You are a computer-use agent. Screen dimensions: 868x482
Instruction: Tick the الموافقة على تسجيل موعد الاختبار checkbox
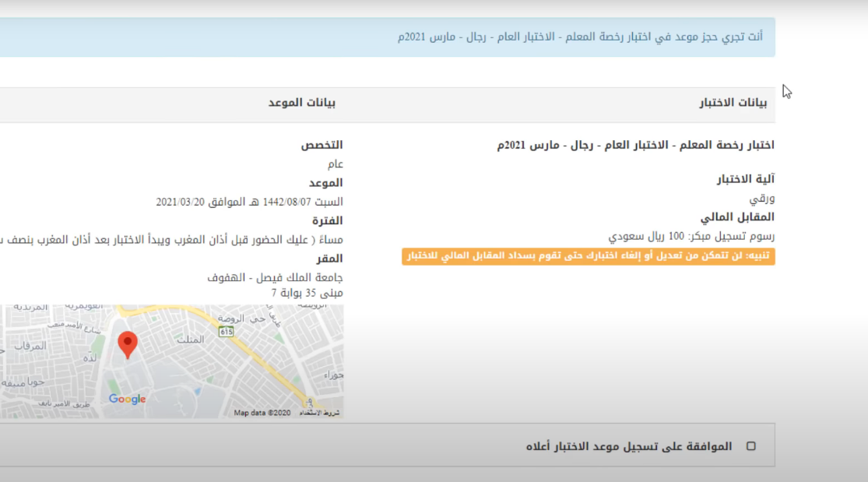[750, 446]
